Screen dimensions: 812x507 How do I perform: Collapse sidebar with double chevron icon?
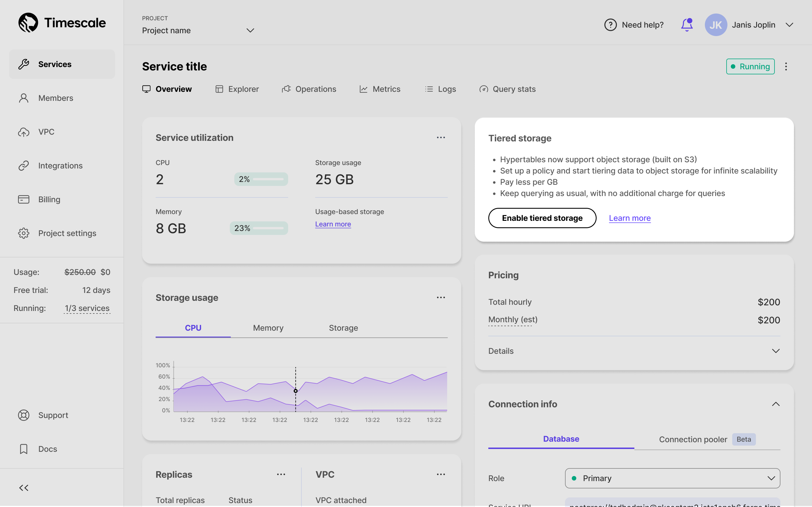point(23,488)
